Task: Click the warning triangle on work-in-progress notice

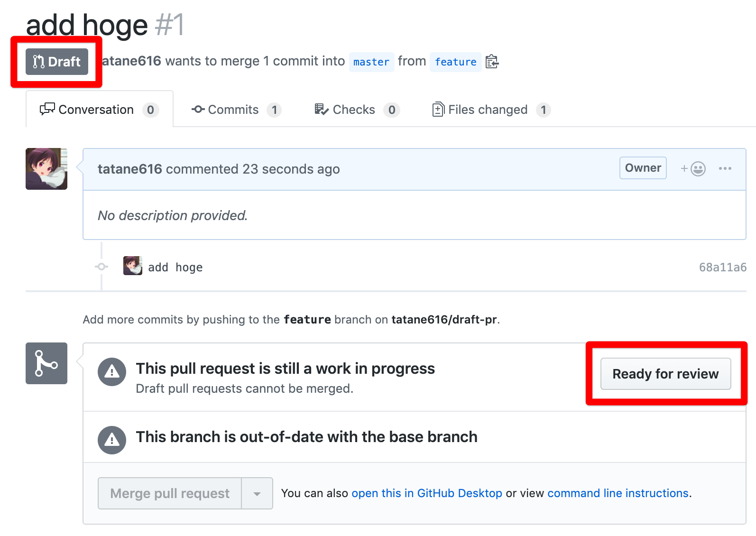Action: point(112,372)
